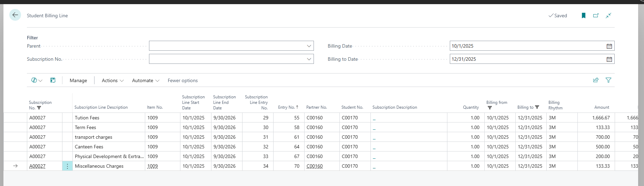
Task: Click the collapse page icon
Action: pyautogui.click(x=608, y=16)
